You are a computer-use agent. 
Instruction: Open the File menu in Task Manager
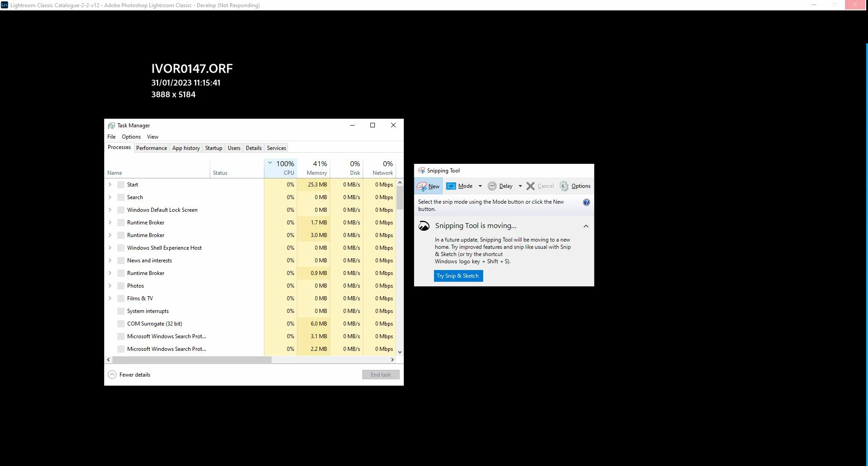111,137
